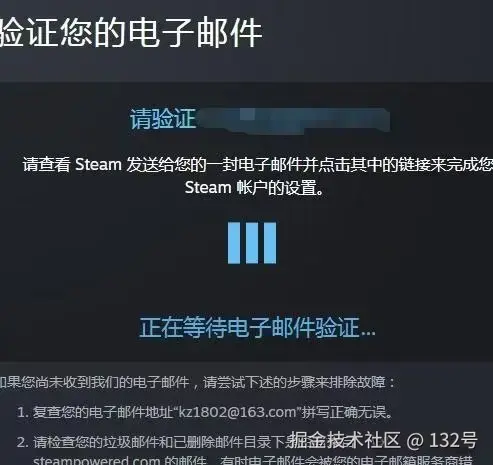Click the right bar of the loading indicator
Screen dimensions: 493x465
(270, 243)
